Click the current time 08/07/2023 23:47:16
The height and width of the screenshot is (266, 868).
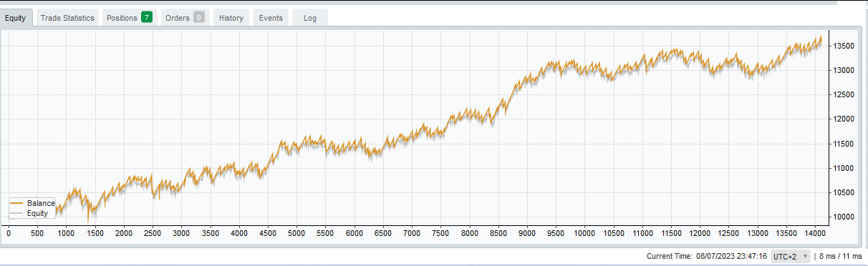[731, 256]
